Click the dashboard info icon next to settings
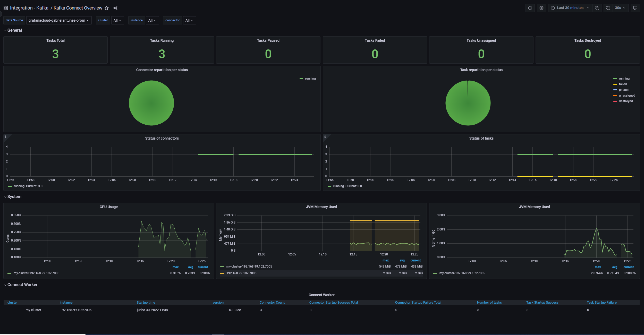 [530, 8]
